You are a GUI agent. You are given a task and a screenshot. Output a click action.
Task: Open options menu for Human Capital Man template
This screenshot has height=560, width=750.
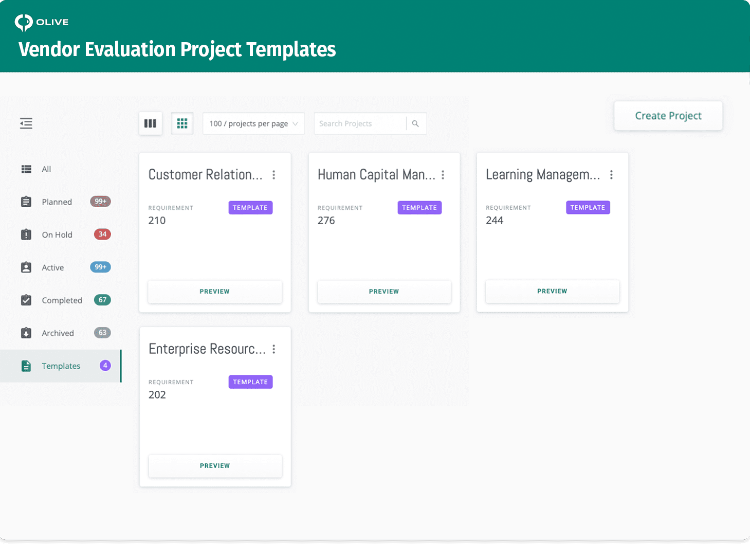pyautogui.click(x=443, y=175)
